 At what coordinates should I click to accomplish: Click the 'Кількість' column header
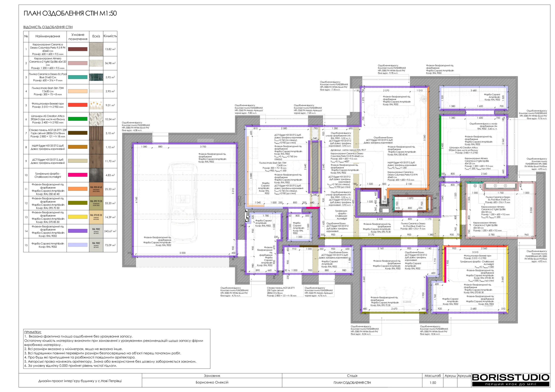click(110, 36)
